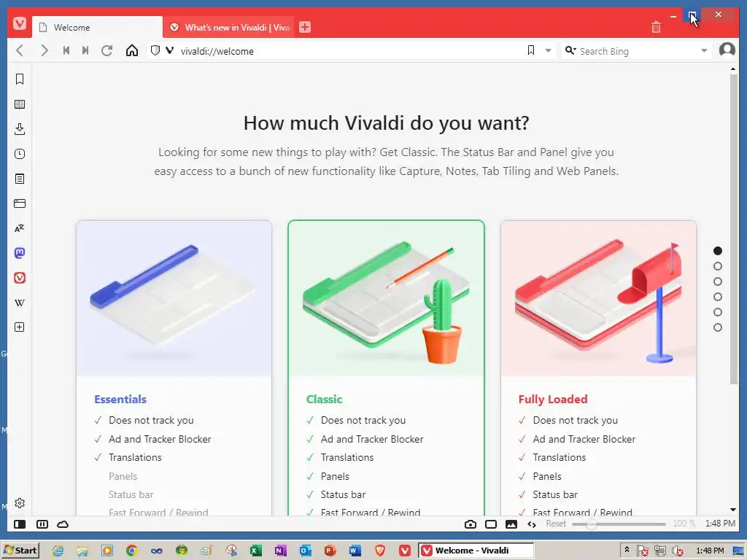Choose the Classic layout card

(387, 367)
